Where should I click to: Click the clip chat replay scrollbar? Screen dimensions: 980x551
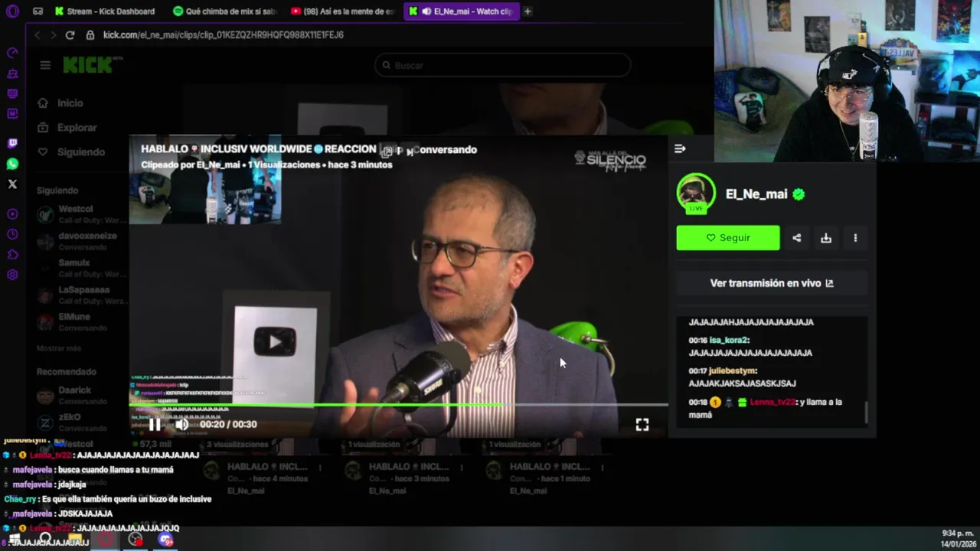[x=866, y=412]
